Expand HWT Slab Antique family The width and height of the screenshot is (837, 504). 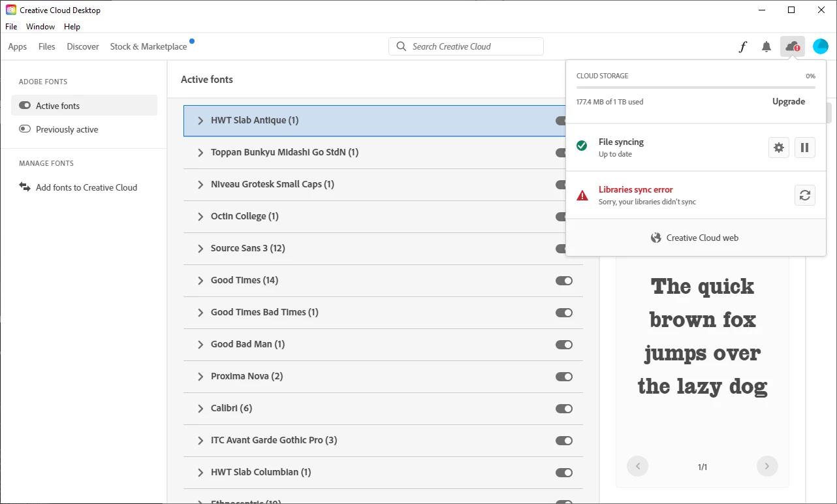tap(200, 121)
